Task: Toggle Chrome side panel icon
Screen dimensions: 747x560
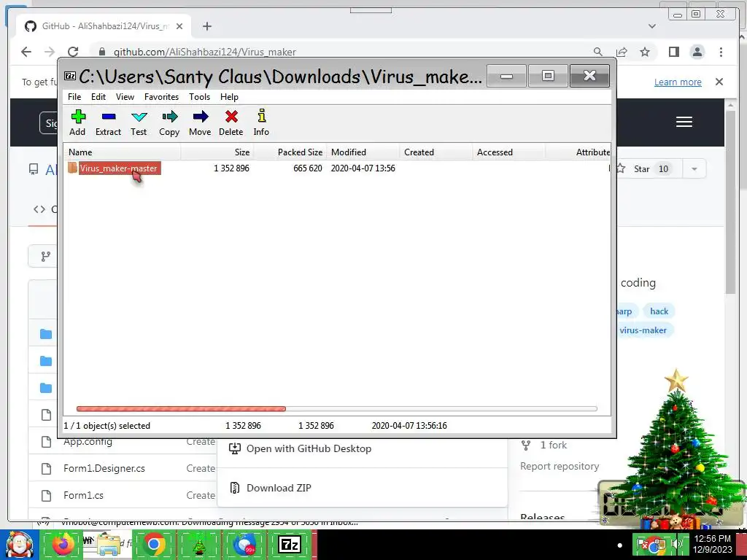Action: point(673,52)
